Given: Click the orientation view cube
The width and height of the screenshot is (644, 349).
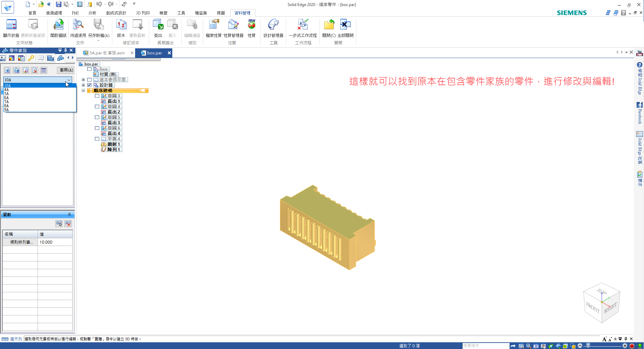Looking at the screenshot, I should point(601,303).
